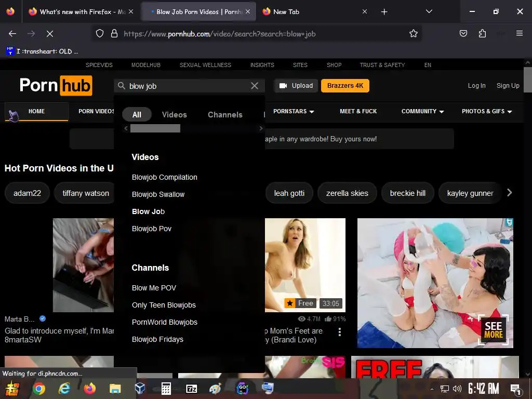532x399 pixels.
Task: Open Firefox View icon in tab strip
Action: 10,11
